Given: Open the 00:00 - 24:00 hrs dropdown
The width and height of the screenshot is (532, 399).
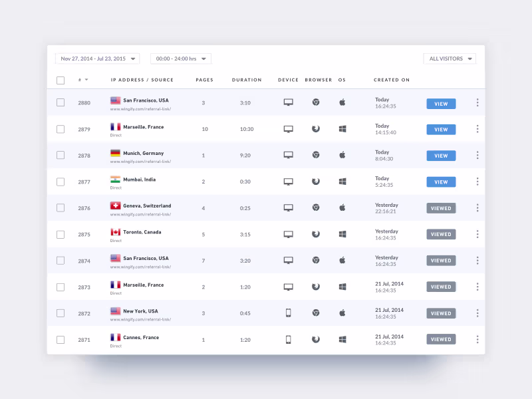Looking at the screenshot, I should pyautogui.click(x=181, y=59).
